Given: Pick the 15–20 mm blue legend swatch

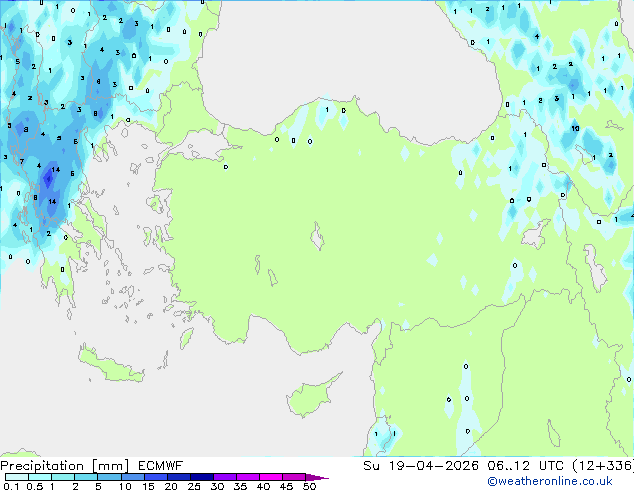Looking at the screenshot, I should (155, 477).
